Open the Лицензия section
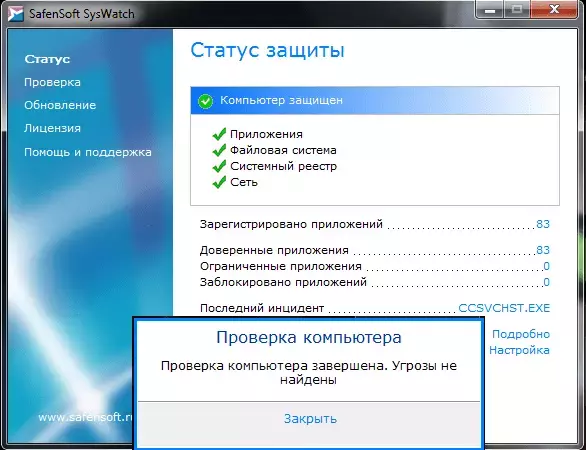The width and height of the screenshot is (586, 450). tap(52, 128)
